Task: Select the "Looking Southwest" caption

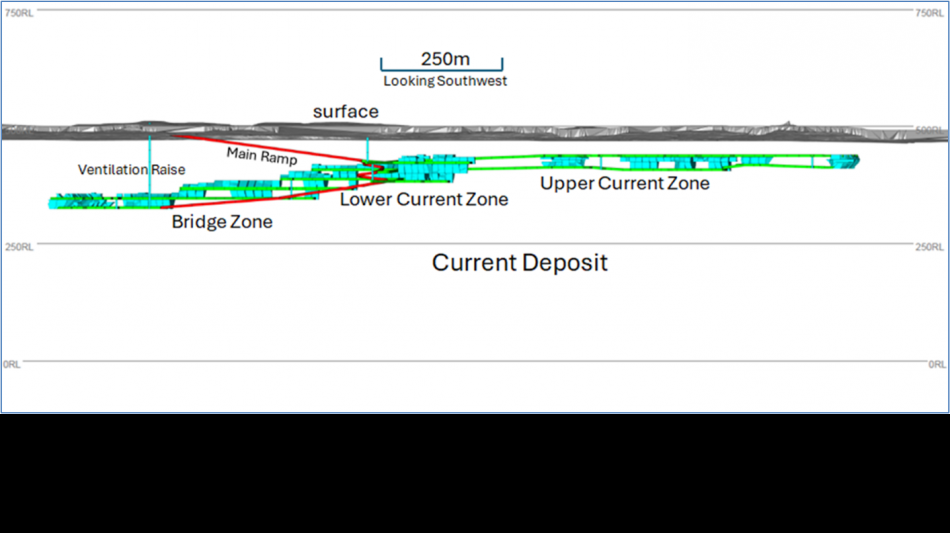Action: pos(445,81)
